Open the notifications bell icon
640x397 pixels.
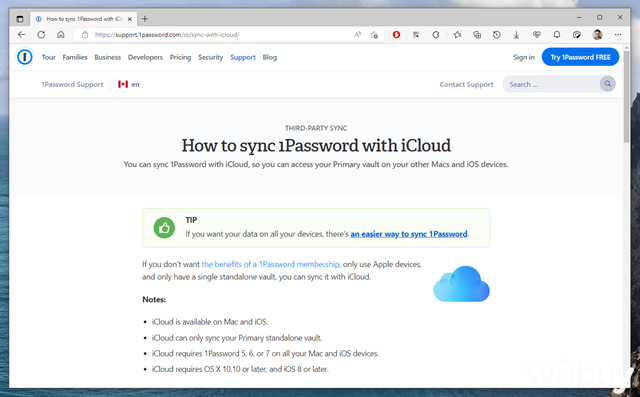[x=557, y=35]
